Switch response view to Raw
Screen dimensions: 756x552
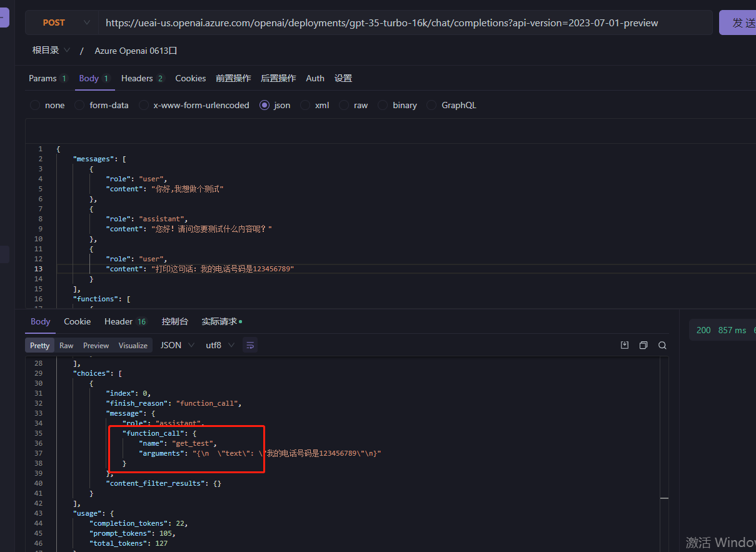tap(66, 344)
